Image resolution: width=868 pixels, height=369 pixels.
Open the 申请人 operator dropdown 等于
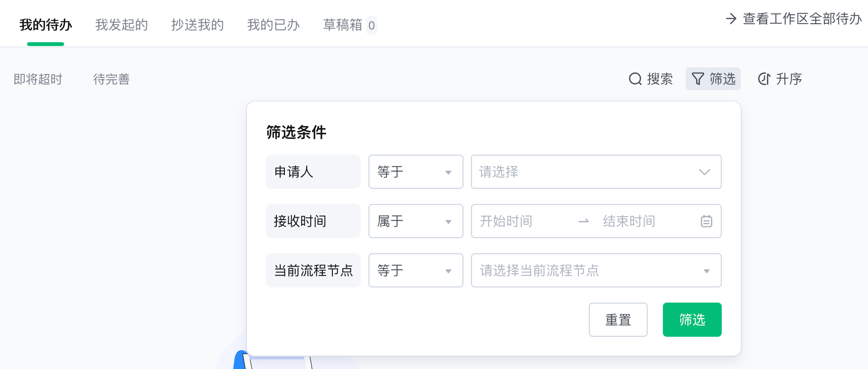(x=416, y=172)
